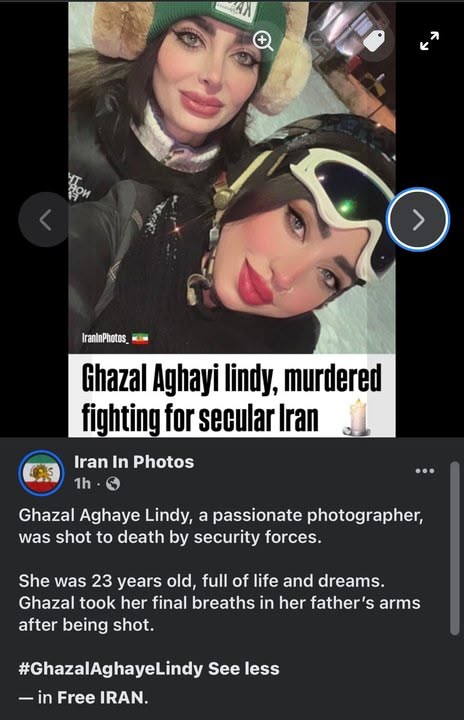Screen dimensions: 464x720
Task: Click the zoom-in magnifier icon on photo
Action: [263, 41]
